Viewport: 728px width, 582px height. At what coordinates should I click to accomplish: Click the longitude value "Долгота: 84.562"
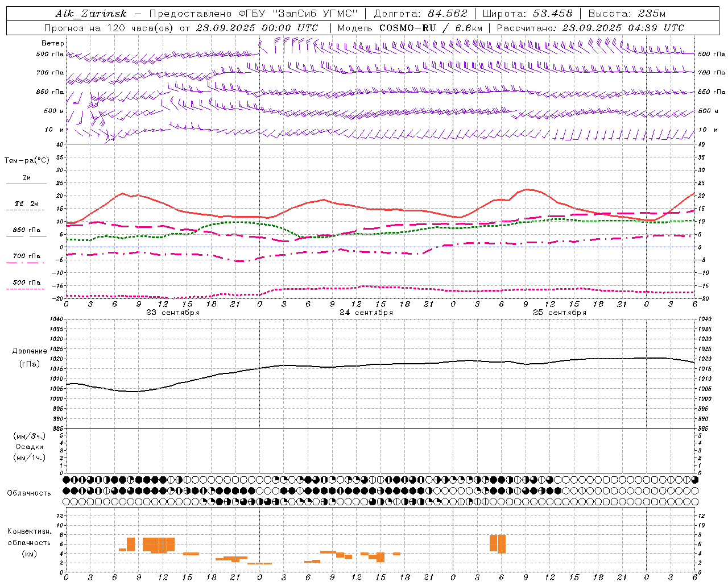(420, 14)
